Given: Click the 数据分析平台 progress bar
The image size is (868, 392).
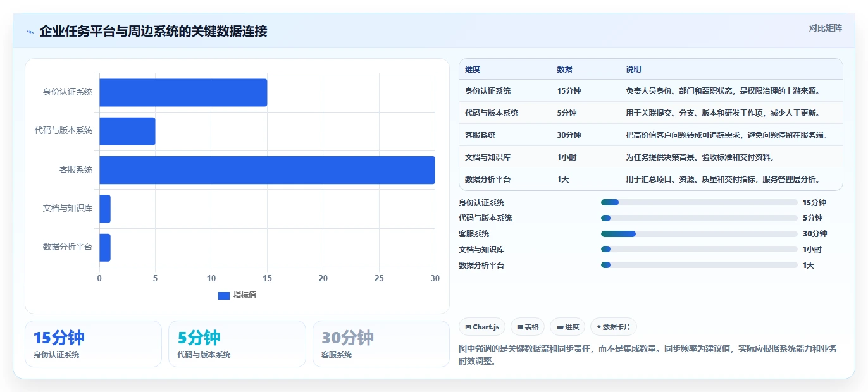Looking at the screenshot, I should coord(699,265).
